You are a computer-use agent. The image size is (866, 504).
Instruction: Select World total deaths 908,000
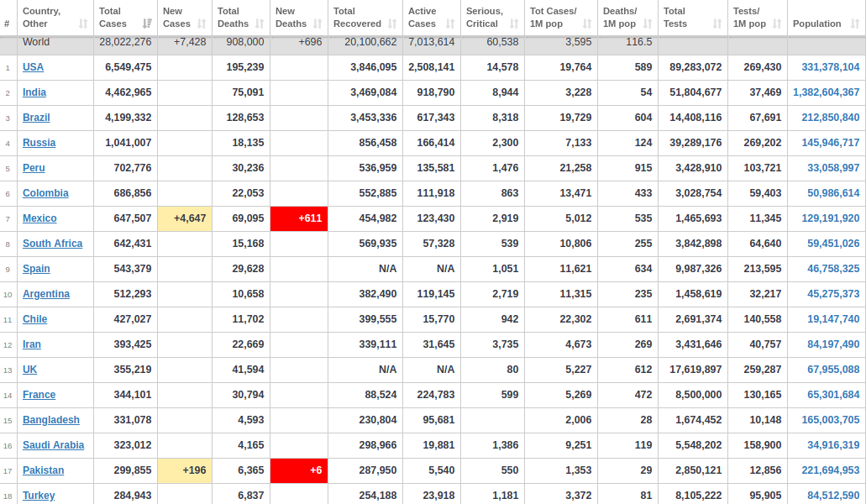[245, 42]
